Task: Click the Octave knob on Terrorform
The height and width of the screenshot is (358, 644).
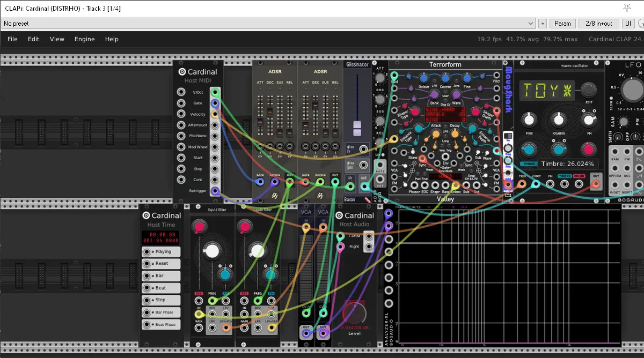Action: click(x=424, y=78)
